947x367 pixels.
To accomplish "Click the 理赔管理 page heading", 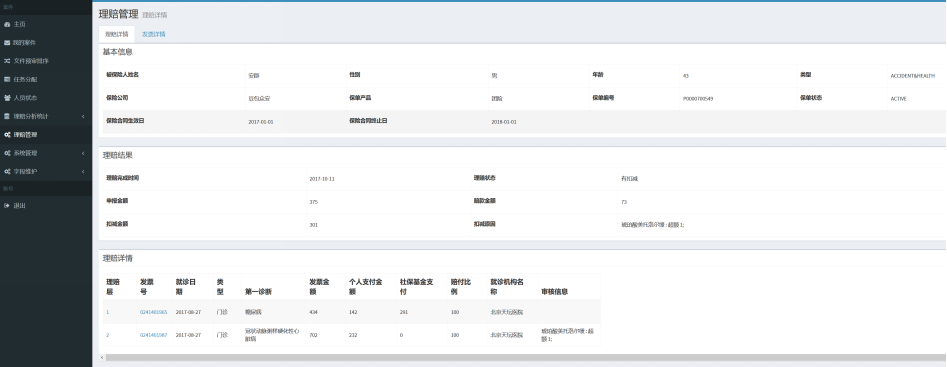I will [118, 14].
